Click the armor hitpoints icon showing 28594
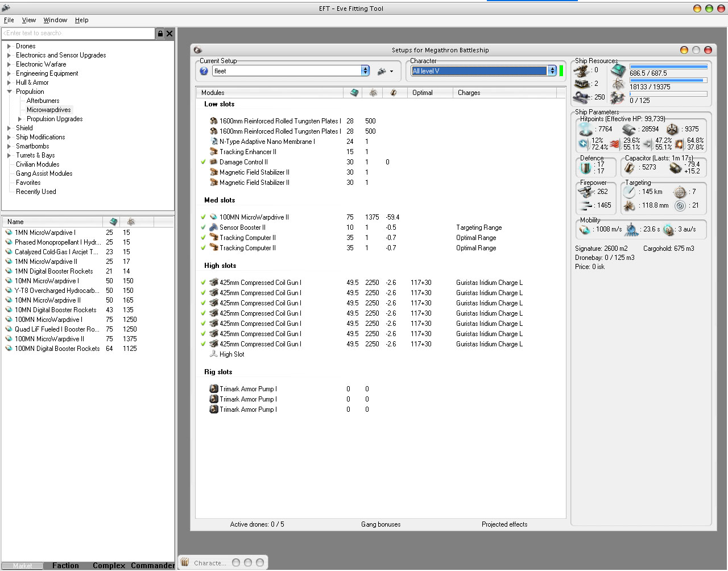Image resolution: width=728 pixels, height=571 pixels. pyautogui.click(x=628, y=130)
